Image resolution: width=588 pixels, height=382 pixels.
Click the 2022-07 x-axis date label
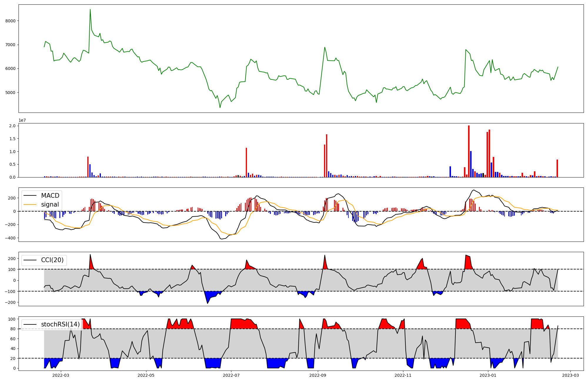click(x=231, y=375)
